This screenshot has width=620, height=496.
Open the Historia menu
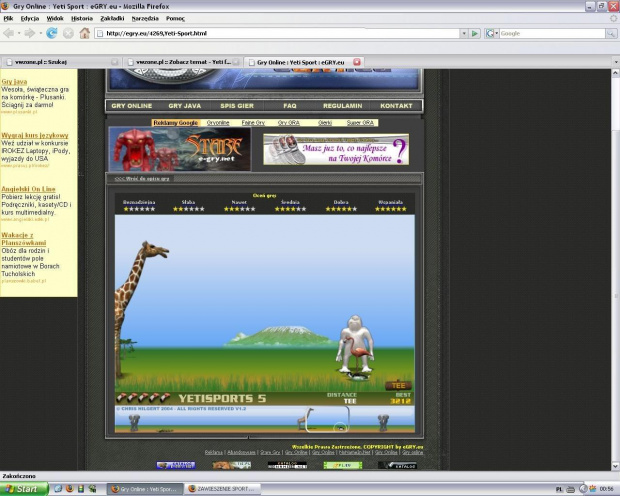click(x=82, y=18)
